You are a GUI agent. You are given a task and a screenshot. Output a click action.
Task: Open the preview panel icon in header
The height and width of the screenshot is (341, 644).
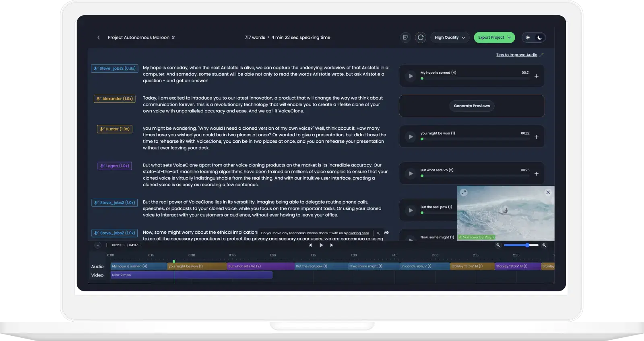405,37
